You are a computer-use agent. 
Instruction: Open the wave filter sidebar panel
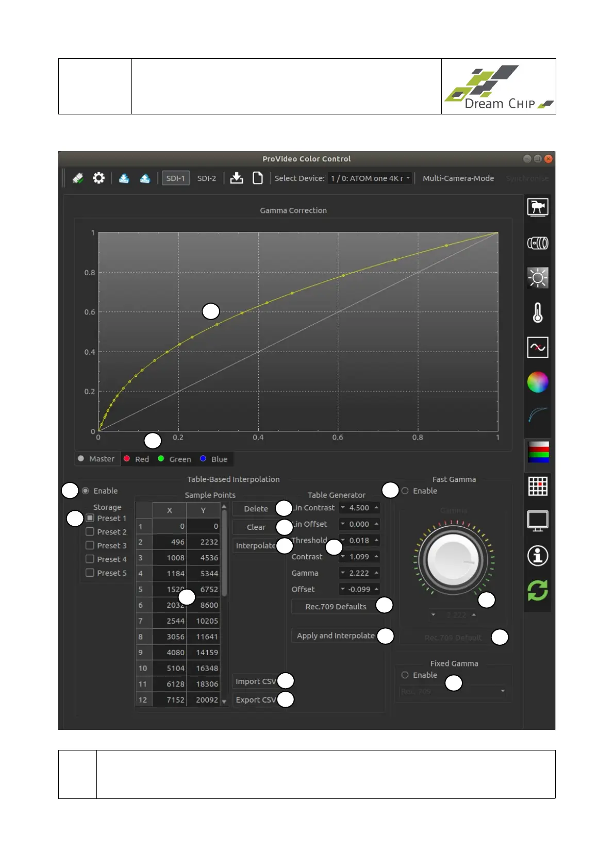pyautogui.click(x=538, y=347)
